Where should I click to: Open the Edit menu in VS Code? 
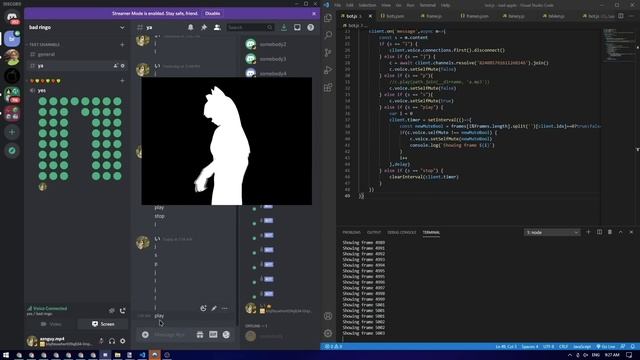click(x=350, y=5)
